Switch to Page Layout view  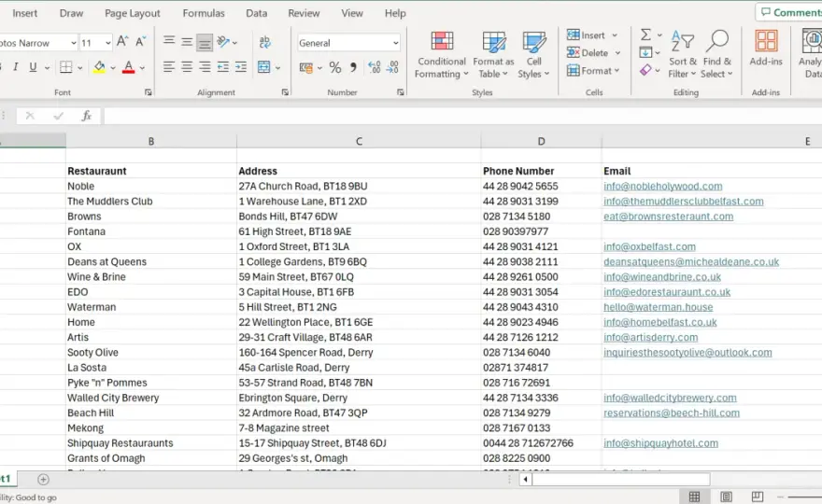[x=726, y=497]
